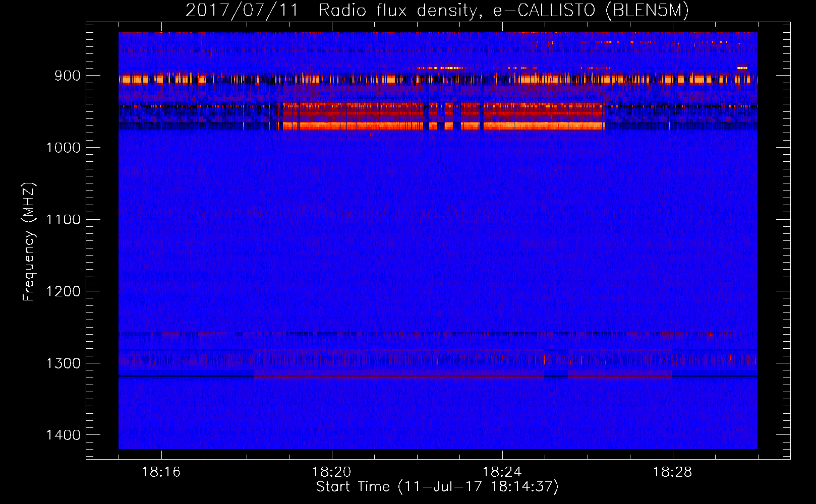This screenshot has width=816, height=504.
Task: Click the 'Frequency (MHZ)' y-axis label
Action: (x=29, y=242)
